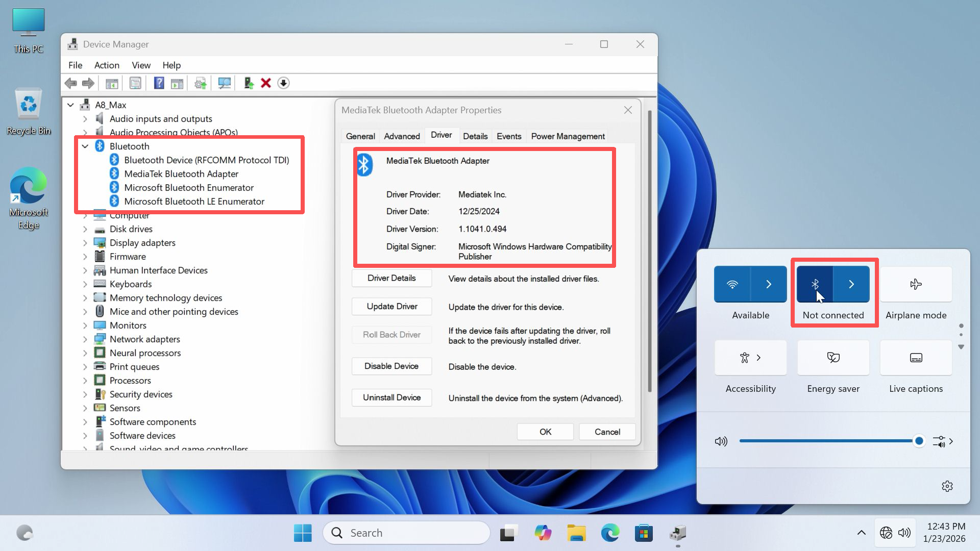Click the volume slider track

(x=827, y=441)
